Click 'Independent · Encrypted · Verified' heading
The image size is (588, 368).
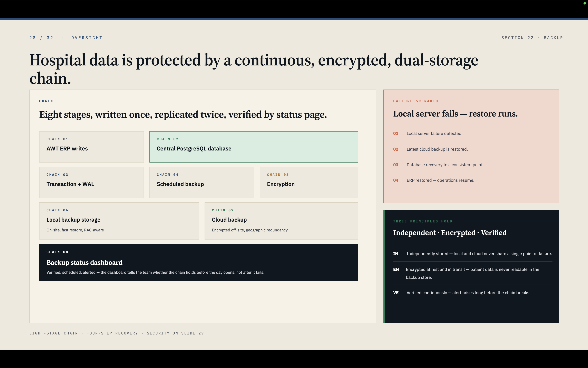tap(450, 233)
